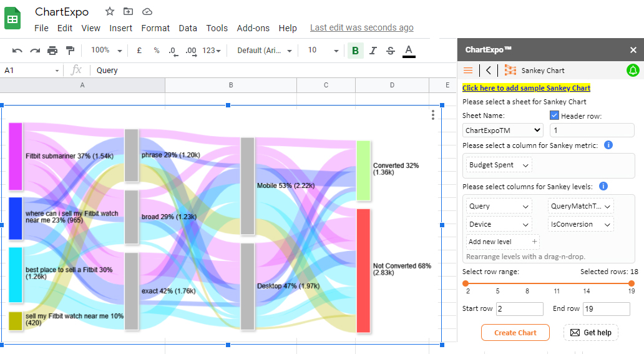Open the Default font dropdown
This screenshot has height=354, width=644.
point(265,50)
